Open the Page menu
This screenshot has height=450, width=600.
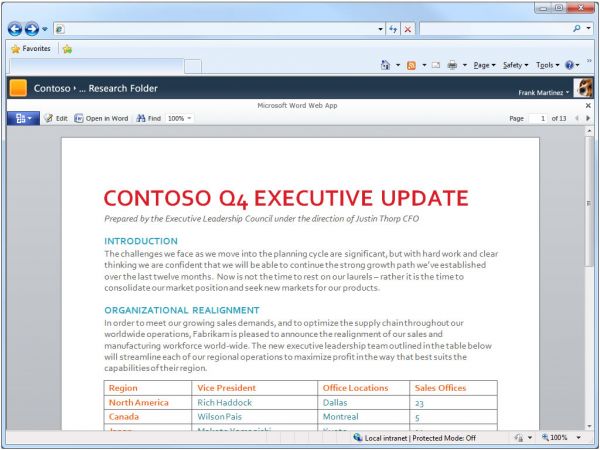(484, 65)
